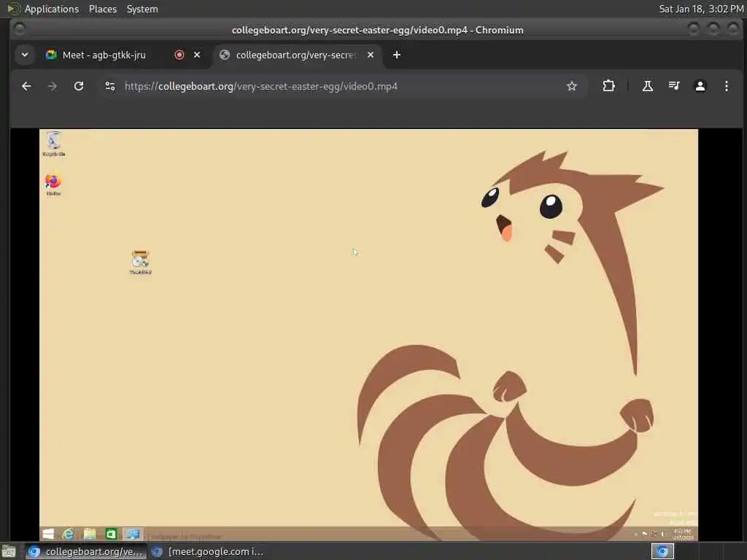747x560 pixels.
Task: Click the address bar URL
Action: pyautogui.click(x=261, y=86)
